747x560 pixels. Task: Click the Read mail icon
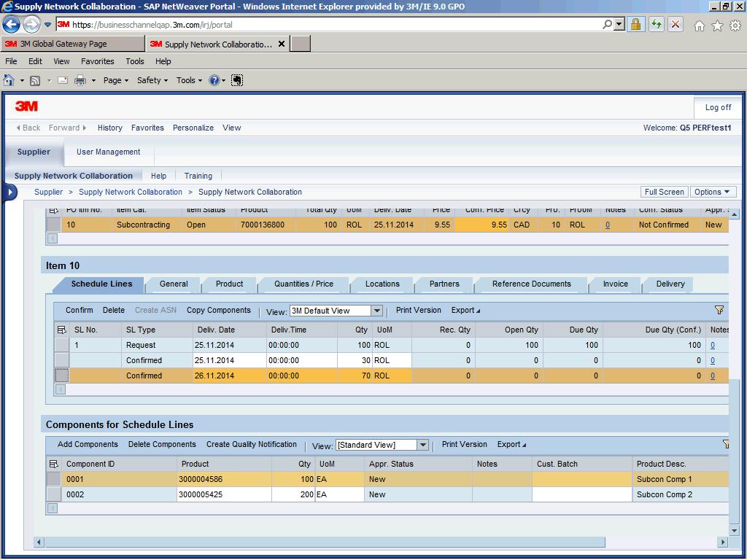point(63,80)
